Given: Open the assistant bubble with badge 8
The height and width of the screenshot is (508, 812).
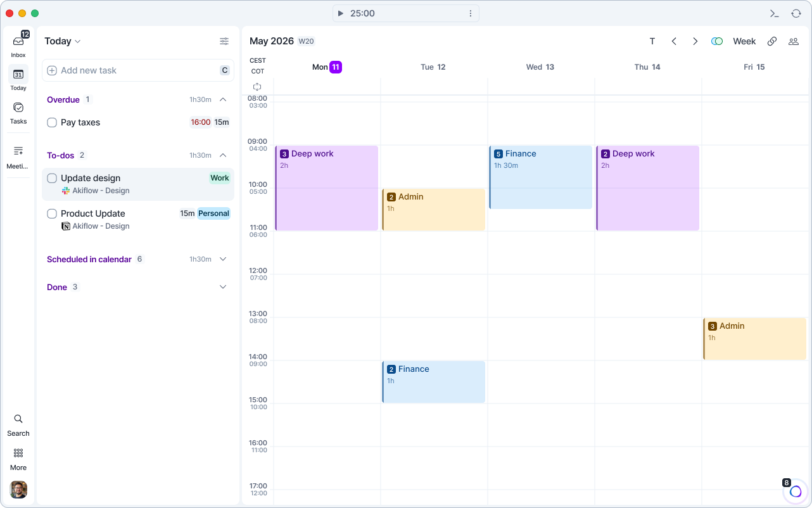Looking at the screenshot, I should click(796, 492).
